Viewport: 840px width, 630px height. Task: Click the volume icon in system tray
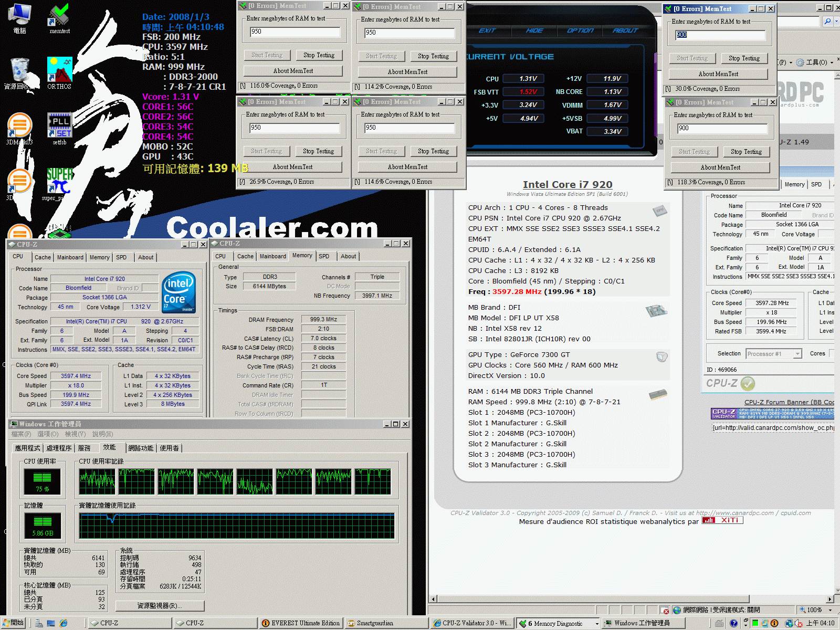pos(799,623)
